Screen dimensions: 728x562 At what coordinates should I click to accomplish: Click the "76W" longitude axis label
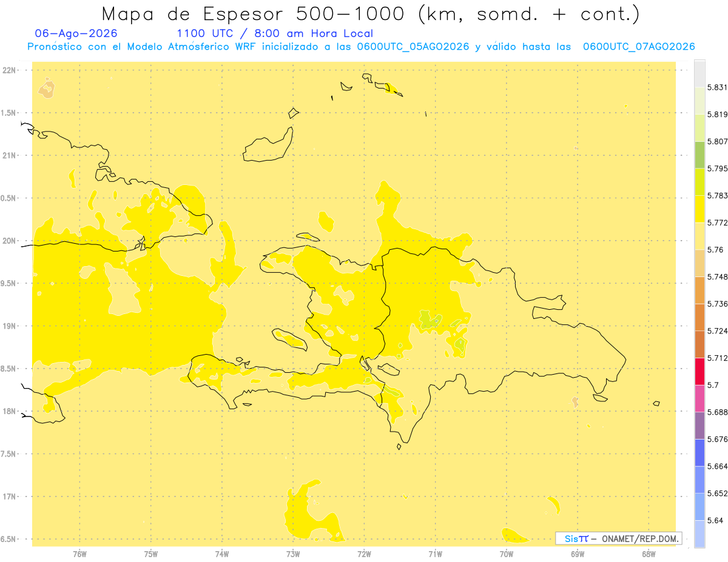79,554
